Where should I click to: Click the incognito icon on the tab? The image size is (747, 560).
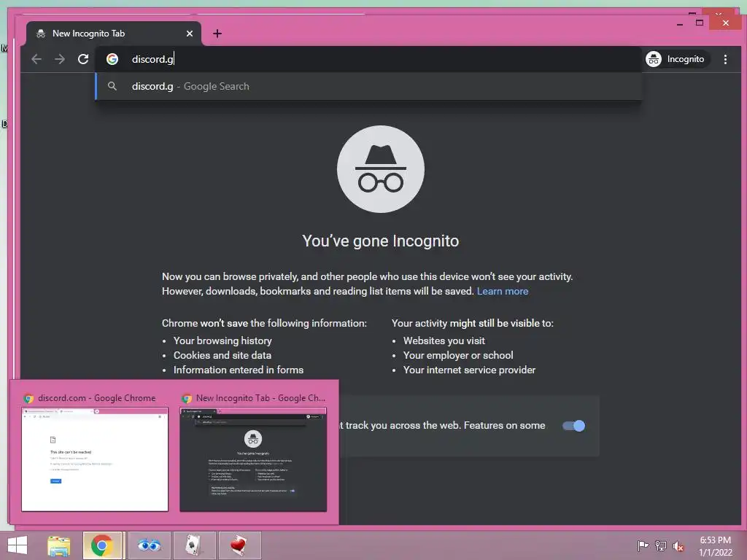[x=41, y=34]
